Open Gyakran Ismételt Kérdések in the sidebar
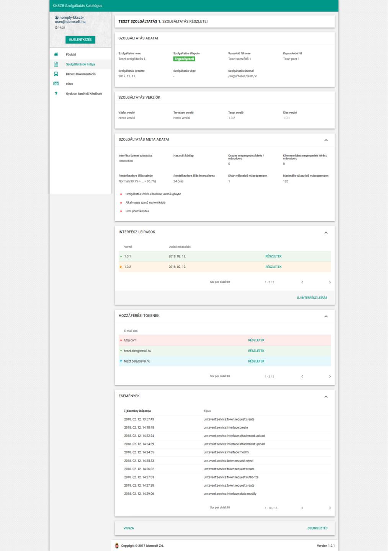Screen dimensions: 392x551 click(x=80, y=94)
